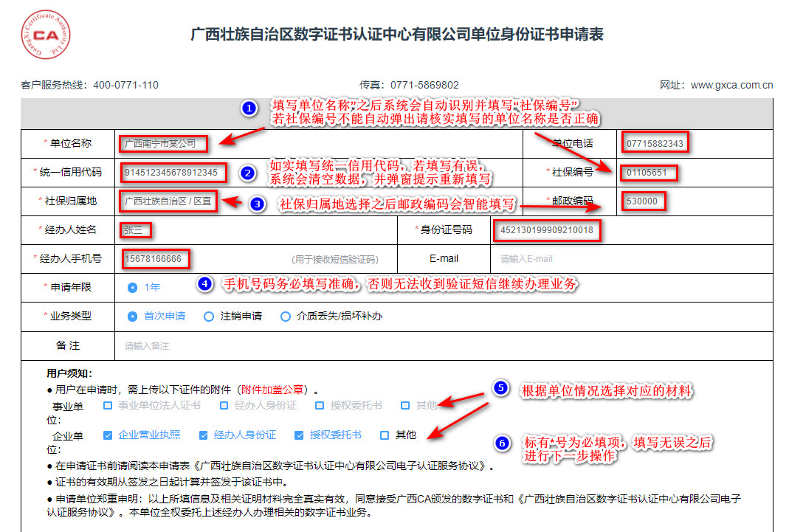
Task: Uncheck 企业营业执照 checkbox
Action: pyautogui.click(x=108, y=435)
